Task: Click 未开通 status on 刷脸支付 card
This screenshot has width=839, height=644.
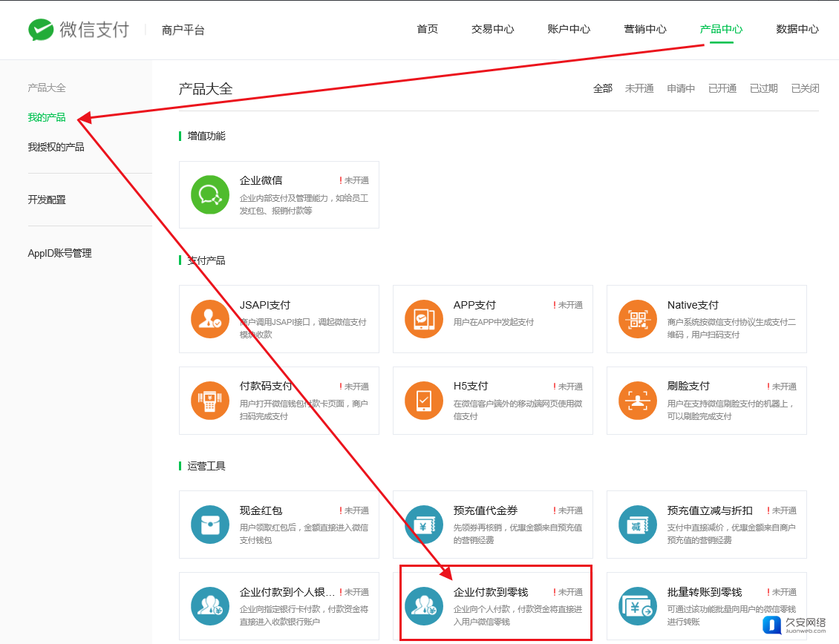Action: coord(782,387)
